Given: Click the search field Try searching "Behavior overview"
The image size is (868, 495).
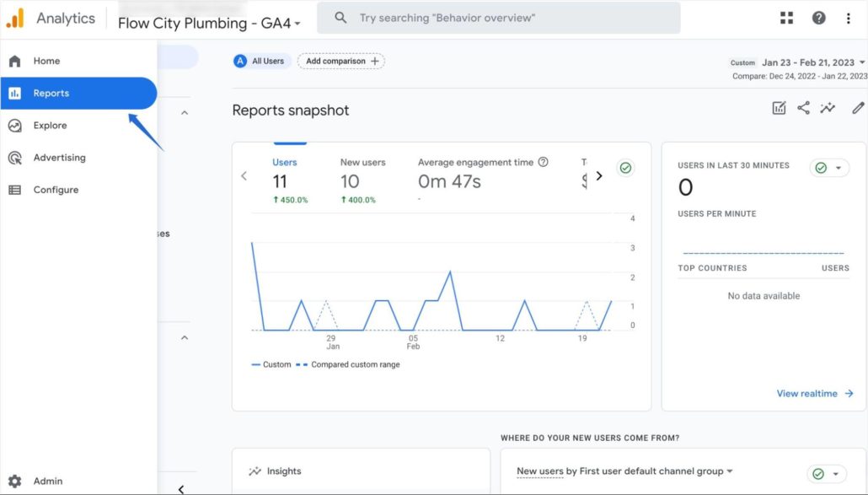Looking at the screenshot, I should 498,18.
